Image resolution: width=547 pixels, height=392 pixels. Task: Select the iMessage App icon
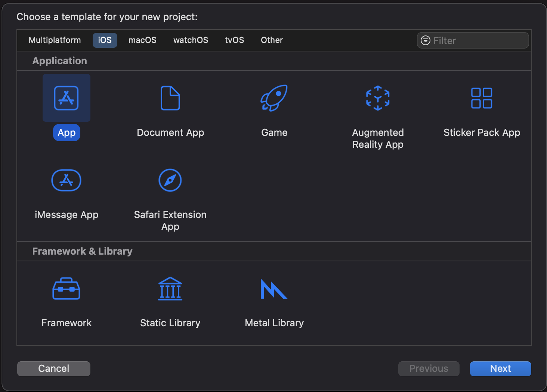coord(66,180)
